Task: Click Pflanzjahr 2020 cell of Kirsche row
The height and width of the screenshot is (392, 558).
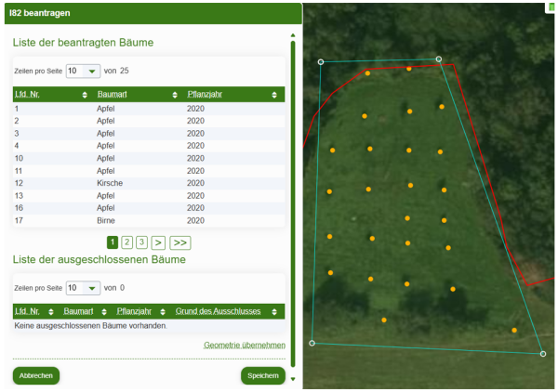Action: coord(195,183)
